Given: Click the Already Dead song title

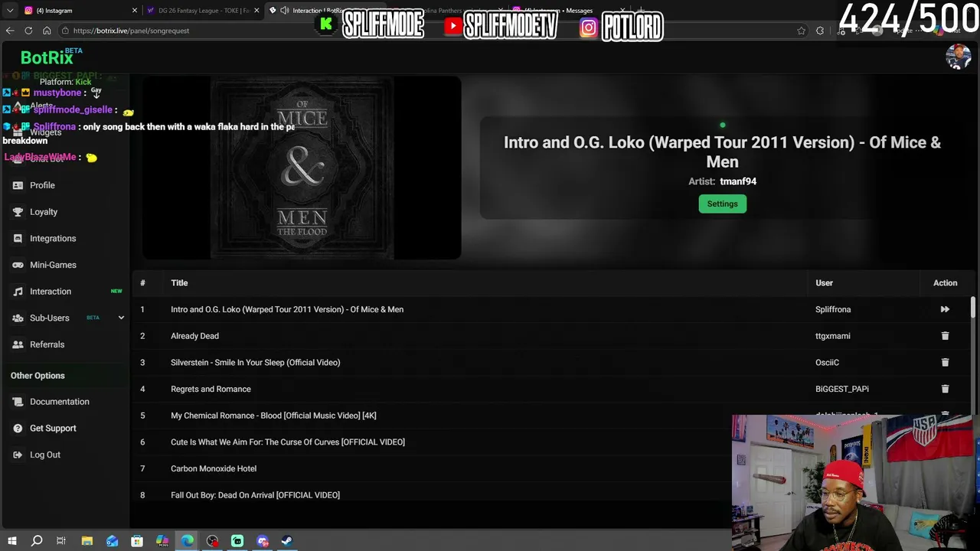Looking at the screenshot, I should (194, 336).
